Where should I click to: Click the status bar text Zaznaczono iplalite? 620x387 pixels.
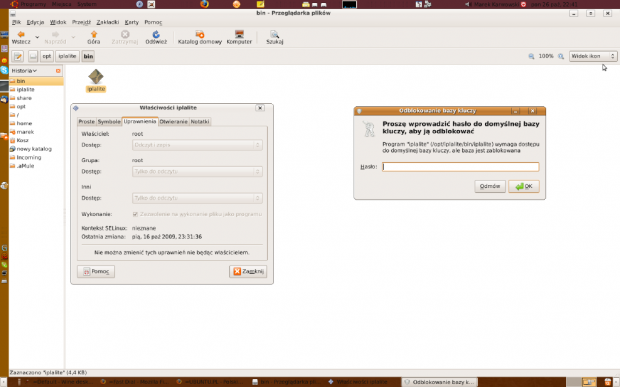(48, 373)
